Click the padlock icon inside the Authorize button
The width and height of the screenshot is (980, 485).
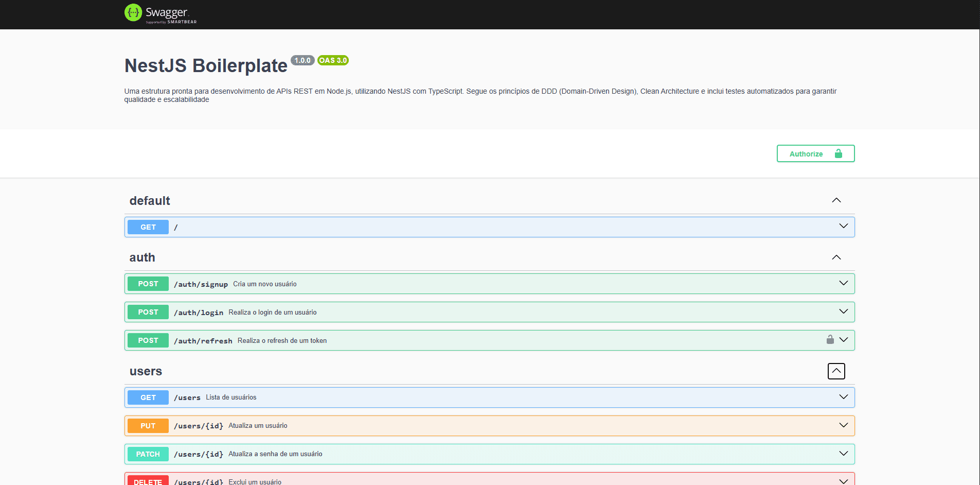click(839, 153)
